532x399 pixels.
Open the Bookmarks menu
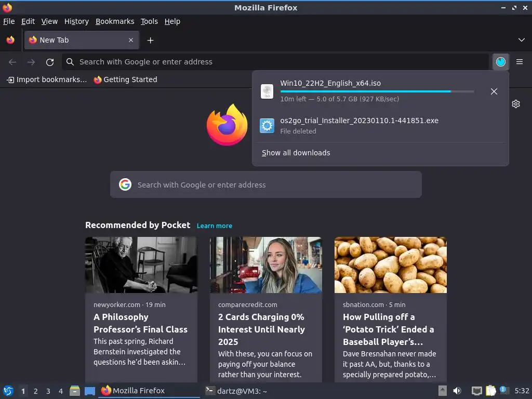115,21
